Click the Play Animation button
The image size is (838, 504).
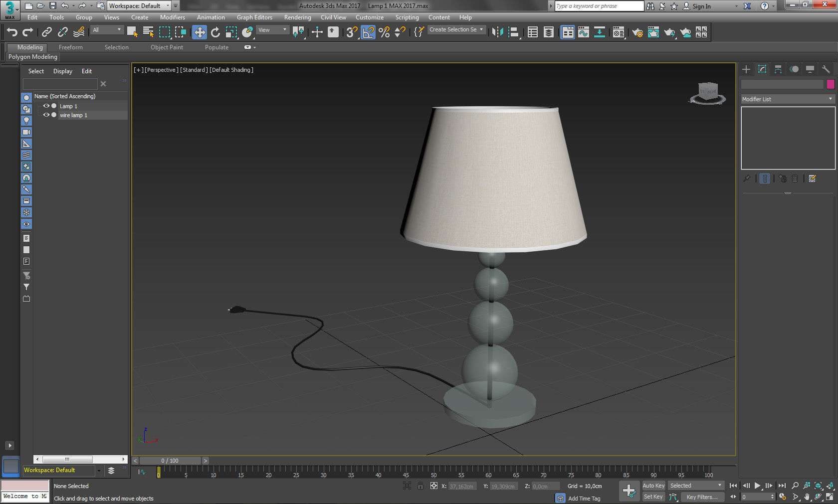tap(758, 486)
